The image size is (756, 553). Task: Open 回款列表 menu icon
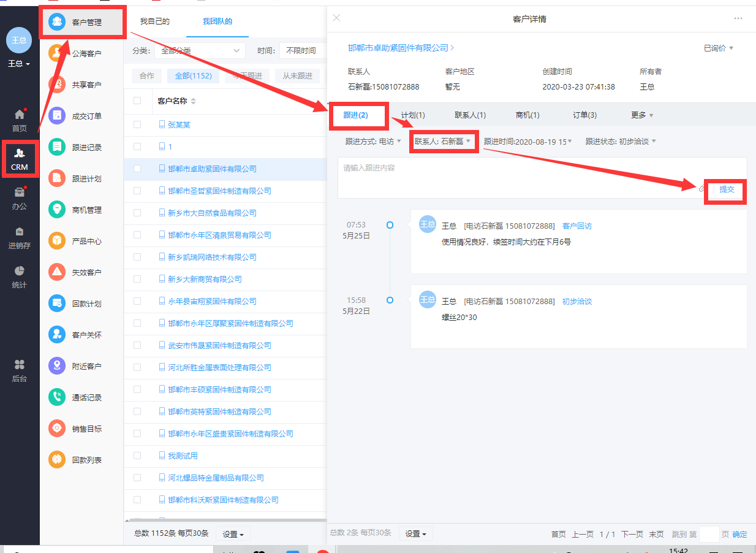point(57,459)
